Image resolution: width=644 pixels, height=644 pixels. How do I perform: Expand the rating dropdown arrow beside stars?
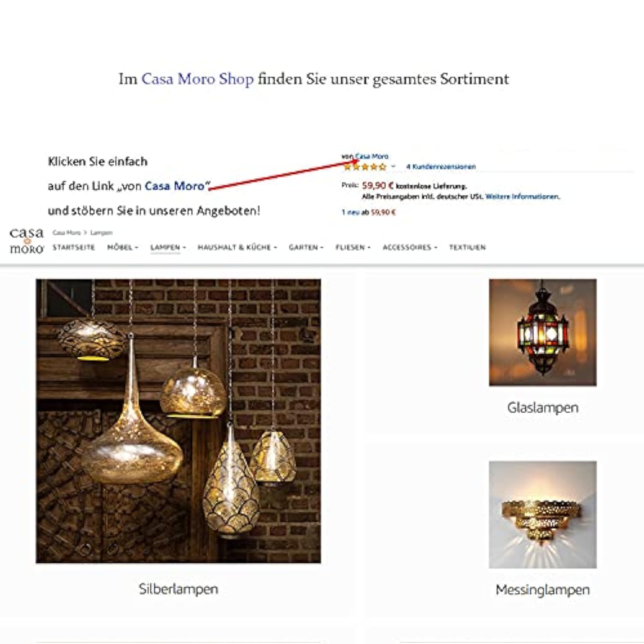point(393,167)
